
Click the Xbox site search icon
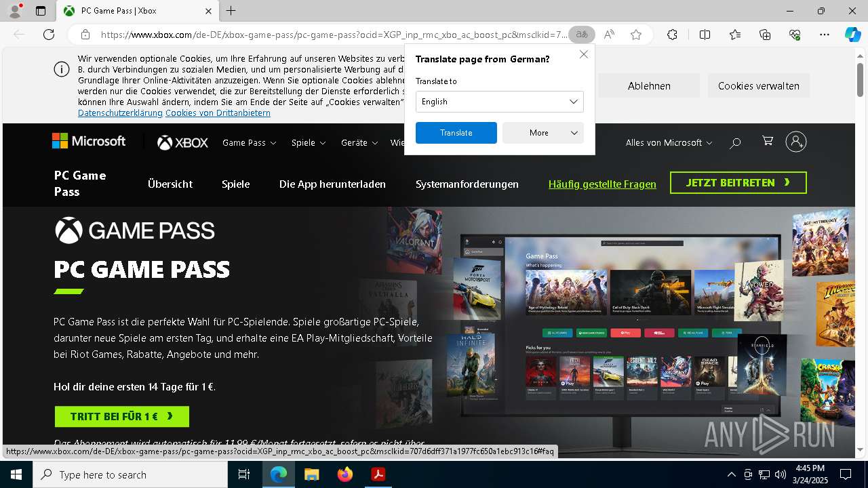pos(735,142)
